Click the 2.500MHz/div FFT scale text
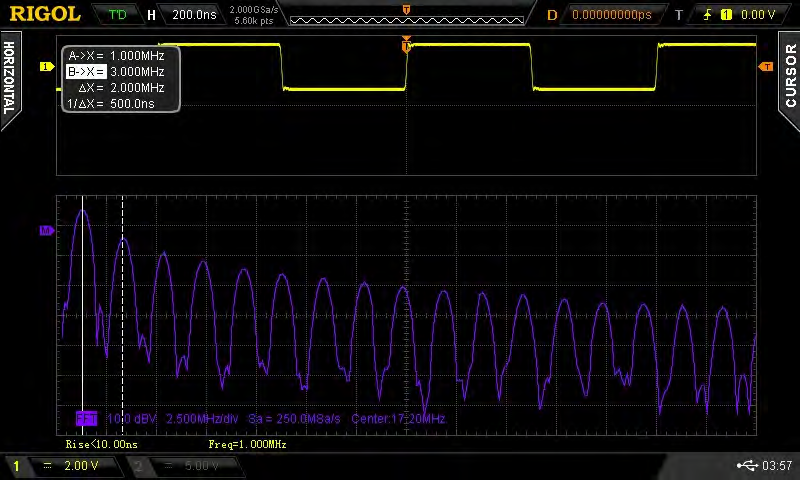Viewport: 800px width, 480px height. pos(202,419)
